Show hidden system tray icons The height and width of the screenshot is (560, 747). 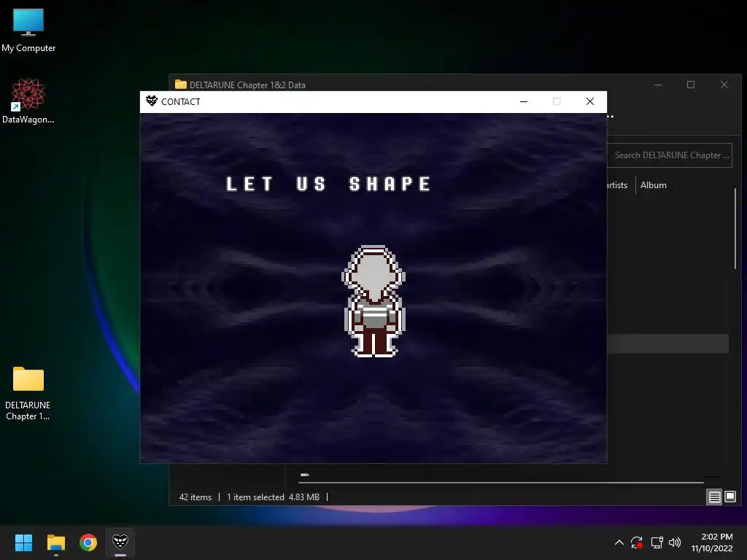(619, 542)
